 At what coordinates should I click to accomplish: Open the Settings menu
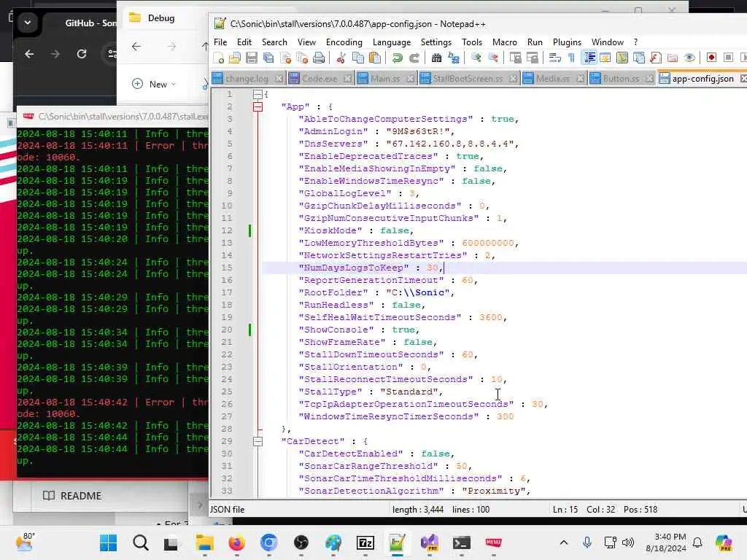click(x=436, y=42)
